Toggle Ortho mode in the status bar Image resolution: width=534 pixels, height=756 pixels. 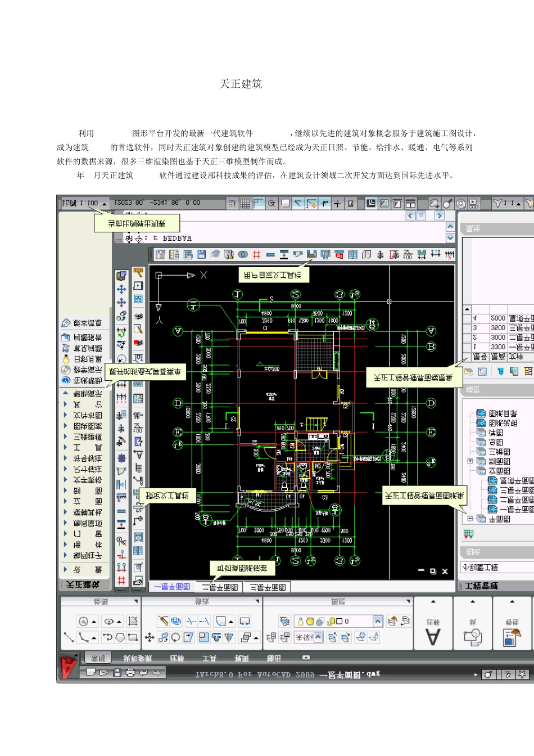coord(259,204)
